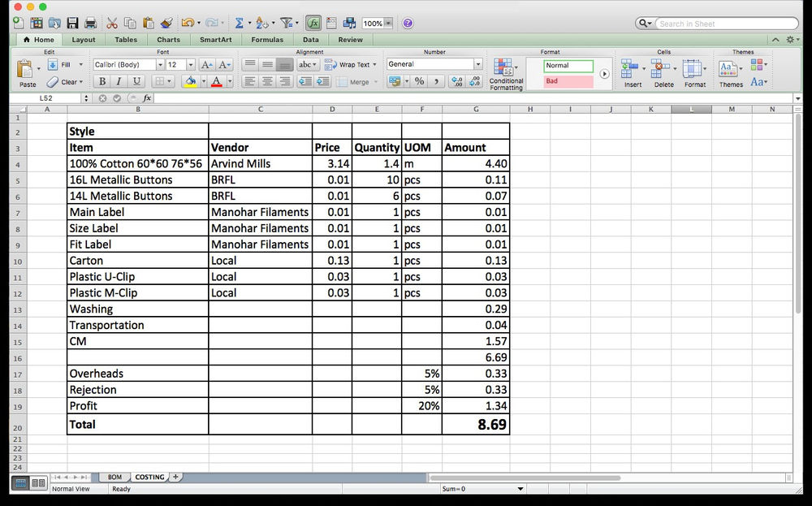
Task: Open the General number format dropdown
Action: (480, 63)
